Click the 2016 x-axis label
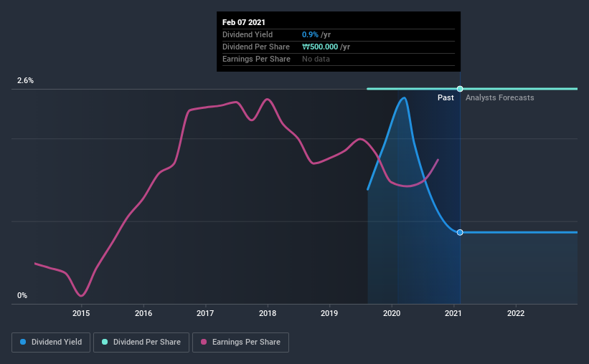This screenshot has height=364, width=589. pyautogui.click(x=143, y=313)
